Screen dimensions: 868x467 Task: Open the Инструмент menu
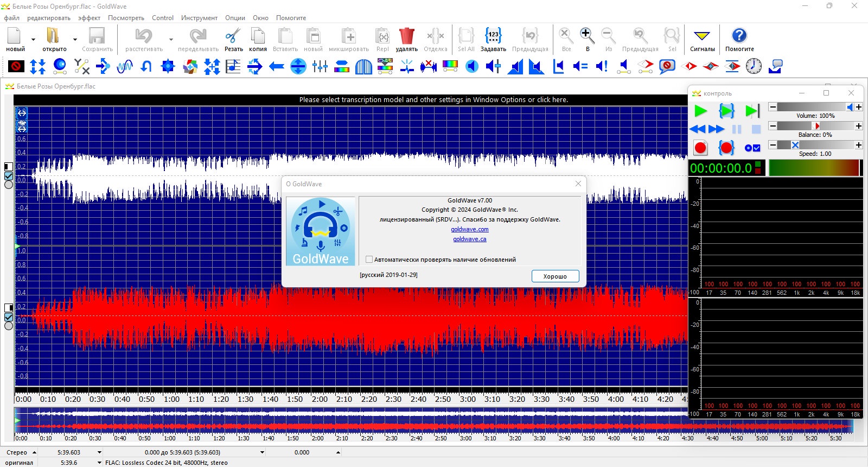click(199, 18)
